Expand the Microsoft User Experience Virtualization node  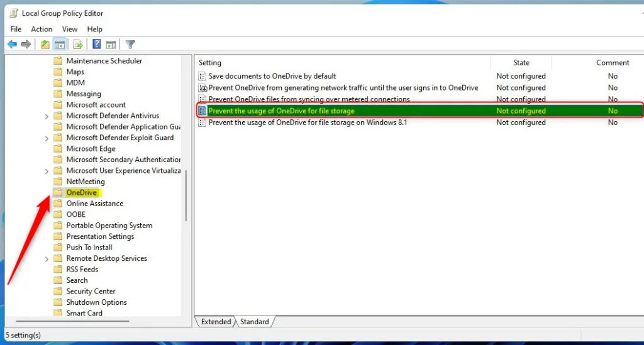pos(47,171)
